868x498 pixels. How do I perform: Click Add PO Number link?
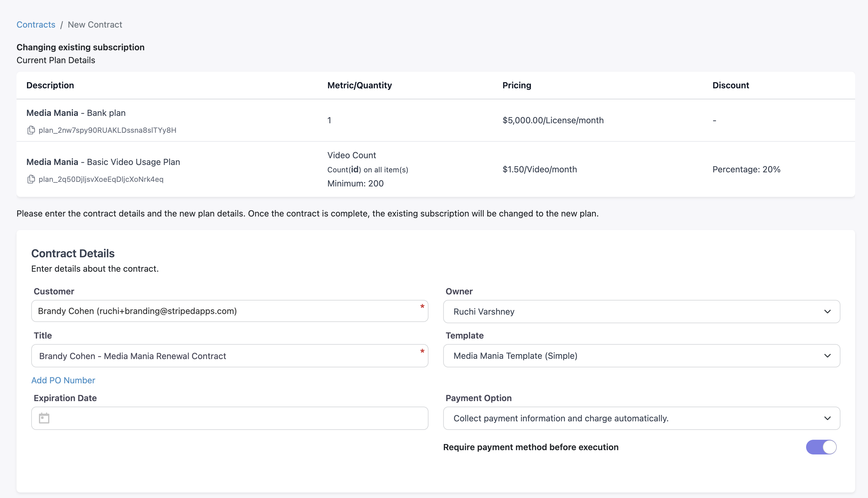pos(63,380)
